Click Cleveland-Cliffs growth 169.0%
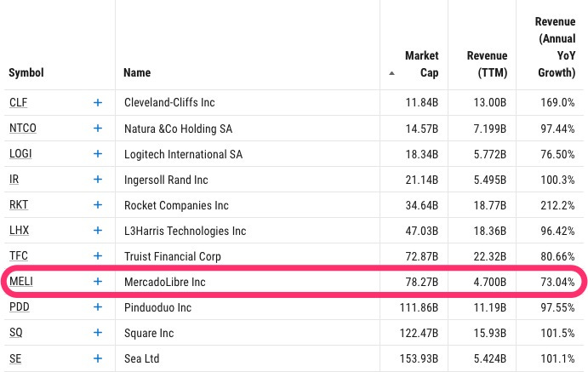This screenshot has height=372, width=588. pos(557,102)
